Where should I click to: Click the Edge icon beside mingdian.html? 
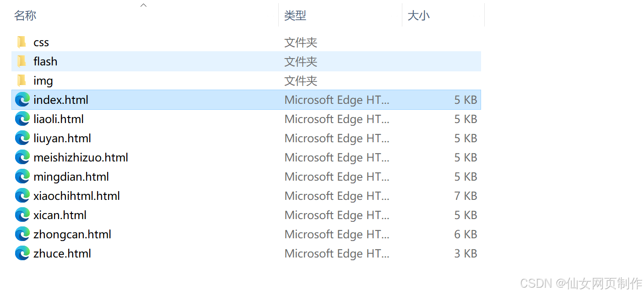click(x=22, y=177)
